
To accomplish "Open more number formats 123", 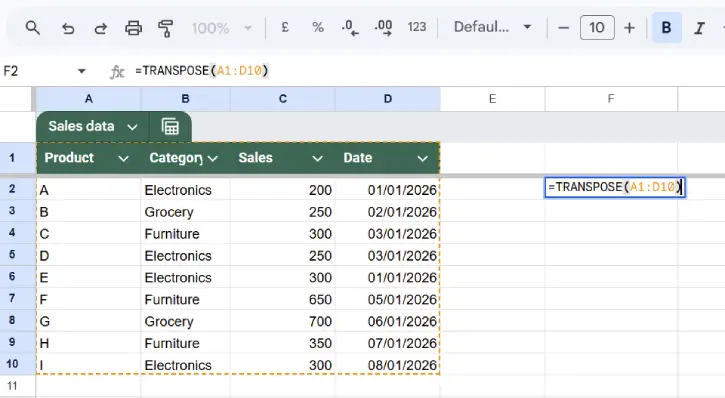I will pyautogui.click(x=417, y=27).
